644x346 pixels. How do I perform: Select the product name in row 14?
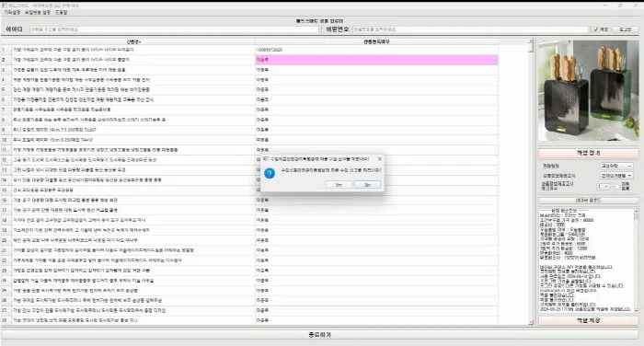click(133, 180)
